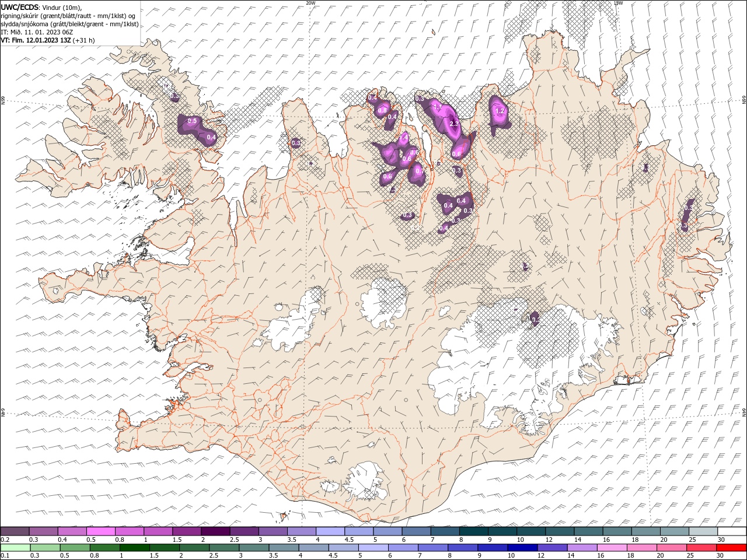Click the light lavender 4–4.5 swatch in the top legend row

[x=330, y=531]
